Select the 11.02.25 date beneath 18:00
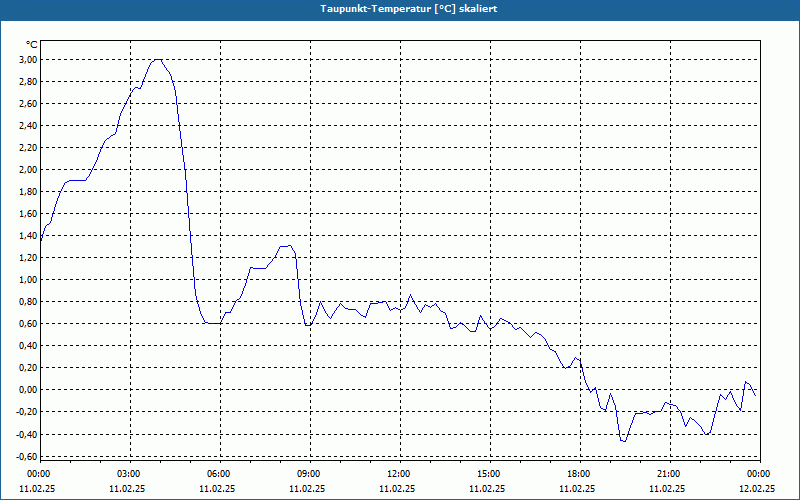Image resolution: width=800 pixels, height=500 pixels. (x=577, y=488)
